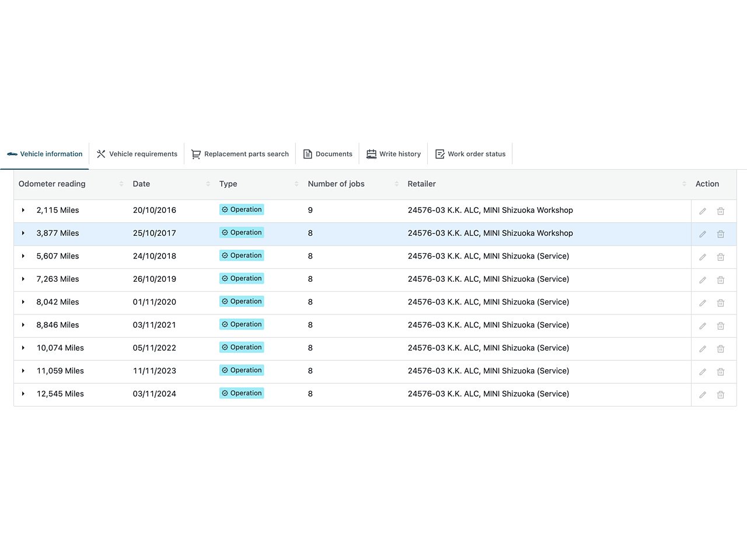Click the edit pencil for 2,115 Miles row
Screen dimensions: 747x560
pyautogui.click(x=703, y=211)
